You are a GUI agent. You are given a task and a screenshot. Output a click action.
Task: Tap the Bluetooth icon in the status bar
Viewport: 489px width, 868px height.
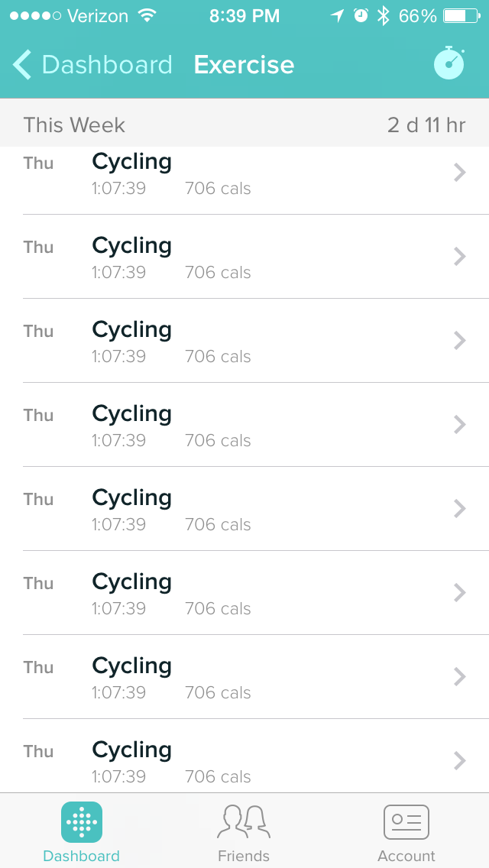pos(384,16)
